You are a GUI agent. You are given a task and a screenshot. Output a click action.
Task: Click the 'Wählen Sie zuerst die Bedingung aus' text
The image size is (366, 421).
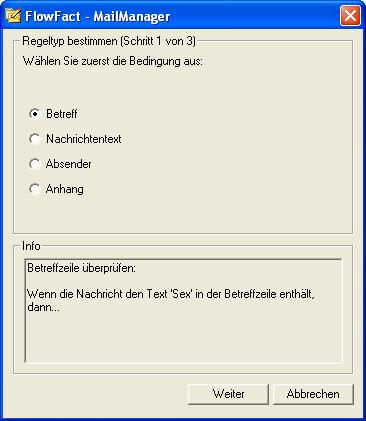[x=113, y=61]
